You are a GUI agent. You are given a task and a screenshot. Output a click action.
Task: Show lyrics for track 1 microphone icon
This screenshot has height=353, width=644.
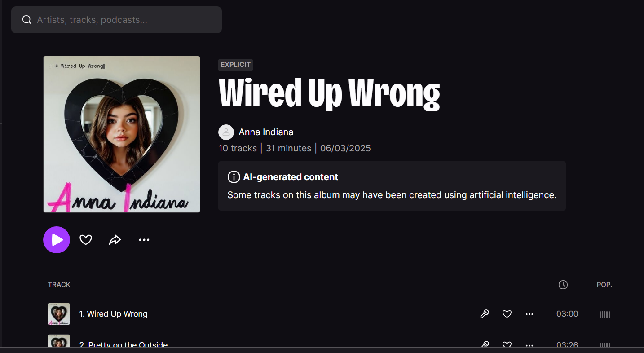[x=485, y=314]
